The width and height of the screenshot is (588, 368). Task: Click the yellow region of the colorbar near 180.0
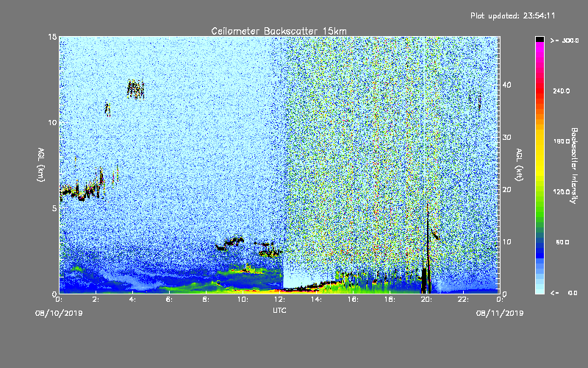(539, 142)
